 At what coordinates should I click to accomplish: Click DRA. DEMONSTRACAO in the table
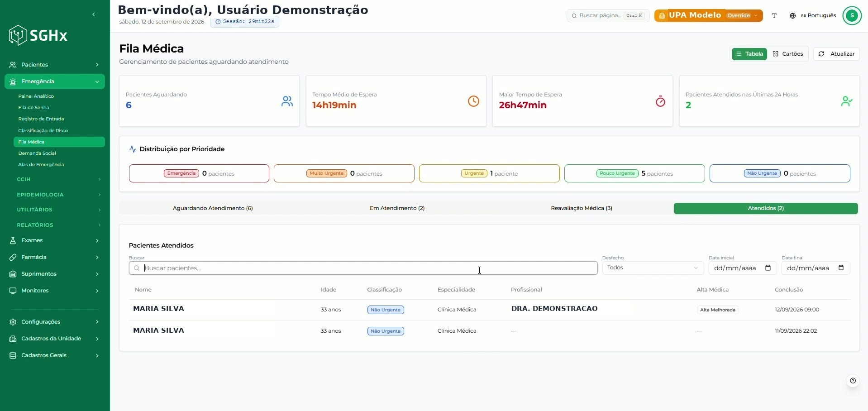[x=554, y=309]
